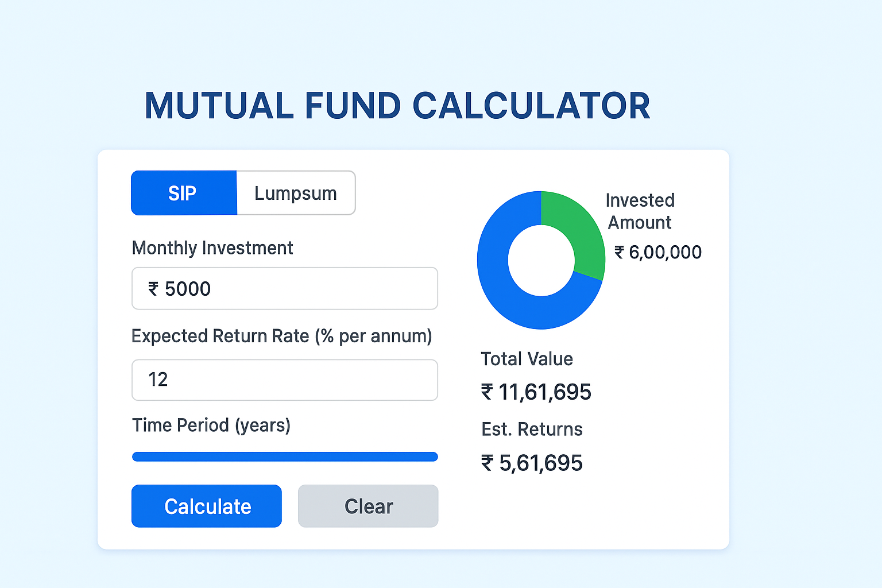The height and width of the screenshot is (588, 882).
Task: Click the Invested Amount label
Action: click(639, 211)
